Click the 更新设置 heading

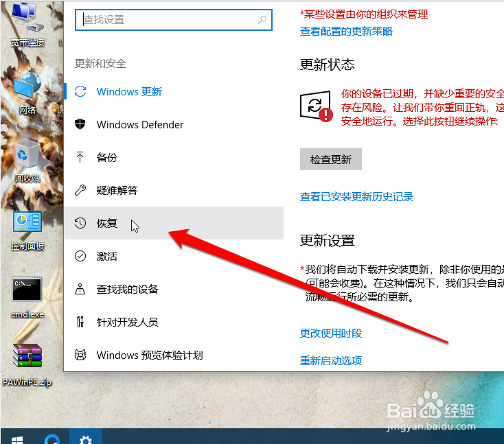coord(328,240)
